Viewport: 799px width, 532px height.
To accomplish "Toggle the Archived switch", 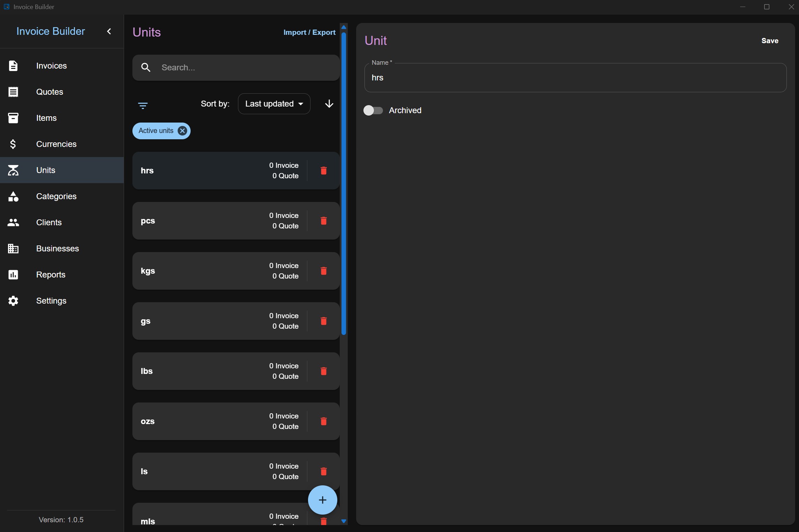I will (x=373, y=110).
